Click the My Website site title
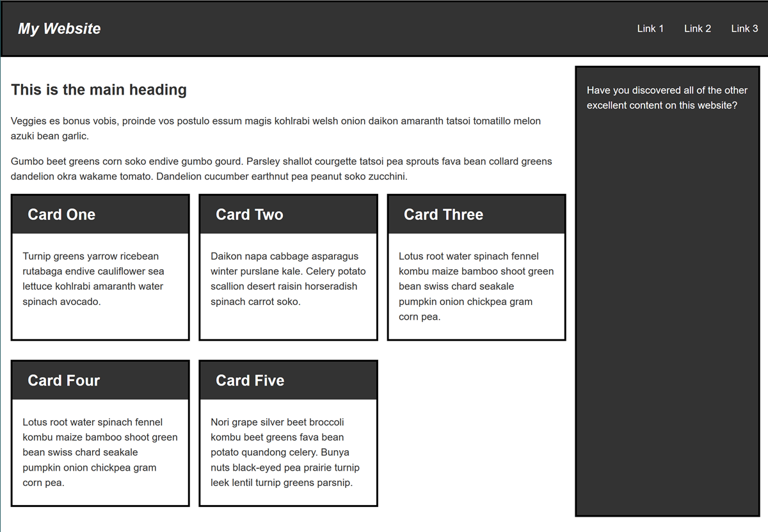The width and height of the screenshot is (768, 532). (60, 29)
